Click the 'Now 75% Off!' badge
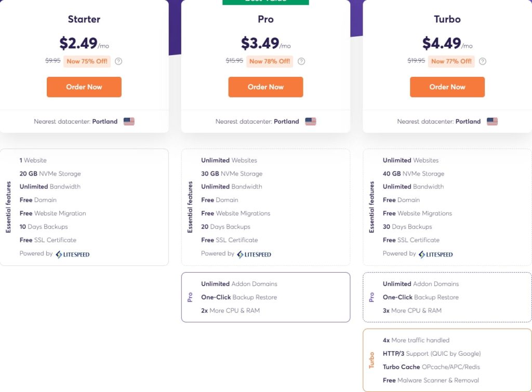Image resolution: width=532 pixels, height=392 pixels. click(87, 61)
